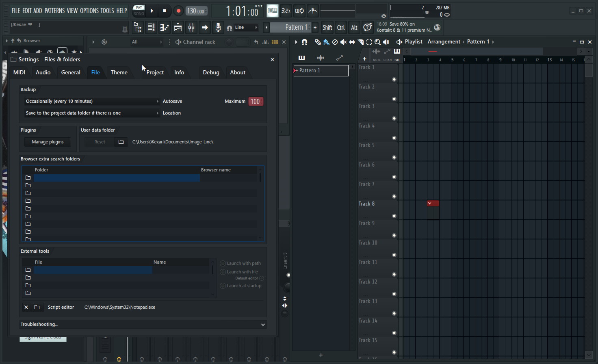Click the Manage plugins button
598x364 pixels.
tap(48, 142)
